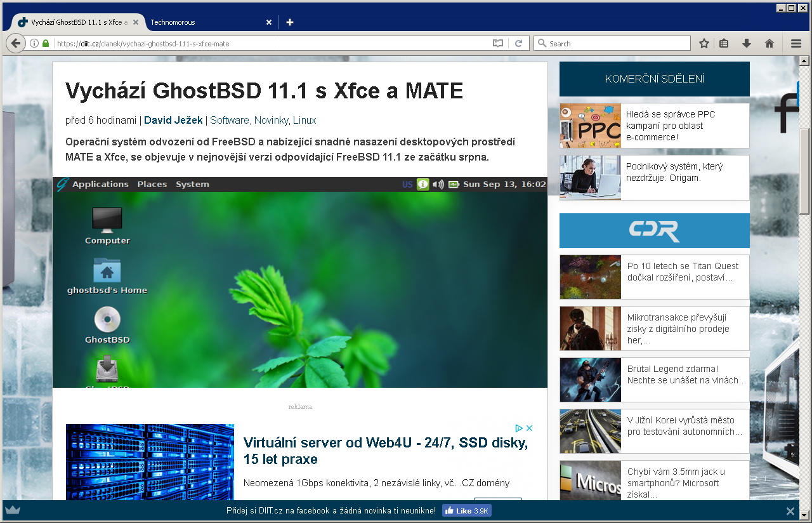Click the green padlock security icon
Image resolution: width=812 pixels, height=523 pixels.
tap(46, 44)
